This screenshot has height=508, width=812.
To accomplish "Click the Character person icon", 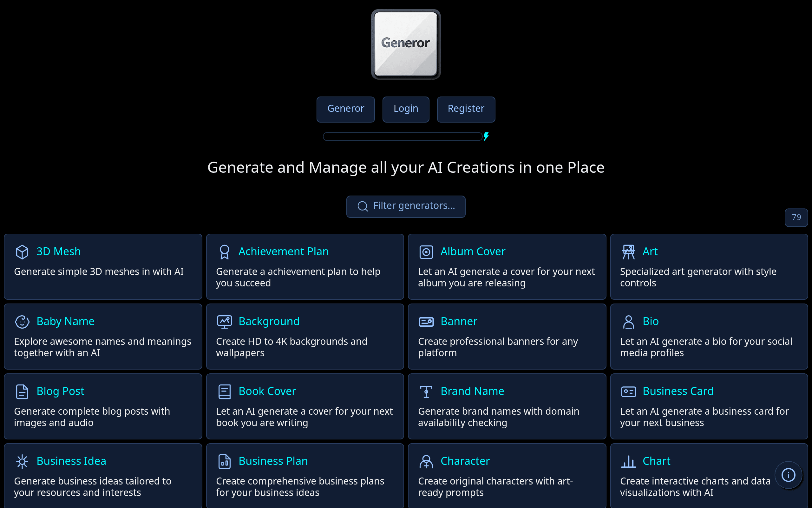I will pos(426,461).
